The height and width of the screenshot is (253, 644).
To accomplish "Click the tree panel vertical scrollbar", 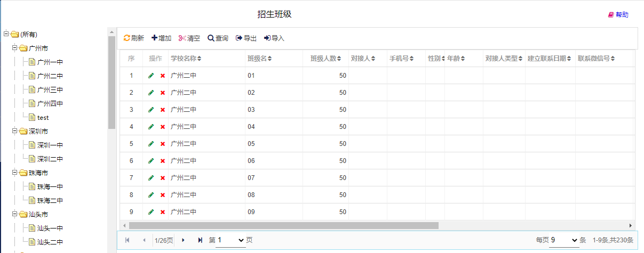I will (112, 83).
